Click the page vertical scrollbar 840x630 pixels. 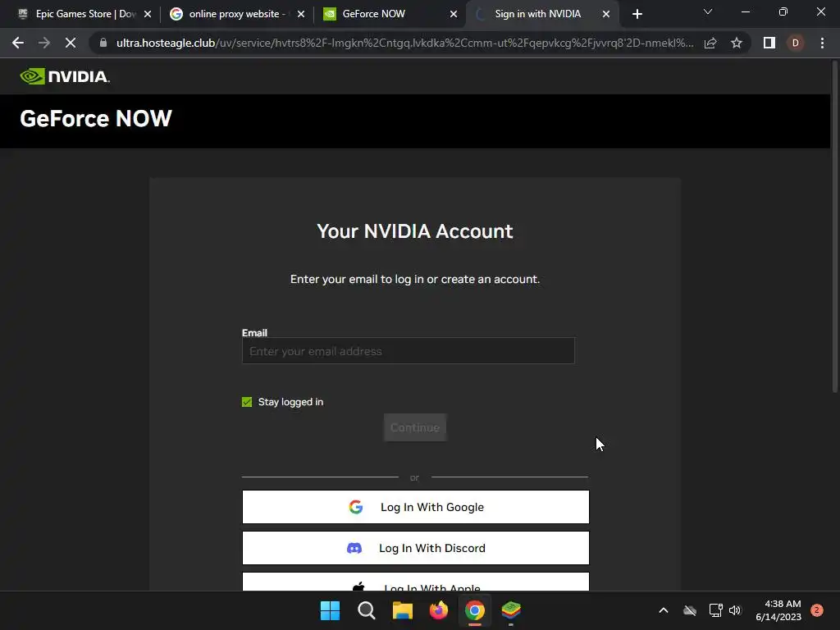coord(834,228)
